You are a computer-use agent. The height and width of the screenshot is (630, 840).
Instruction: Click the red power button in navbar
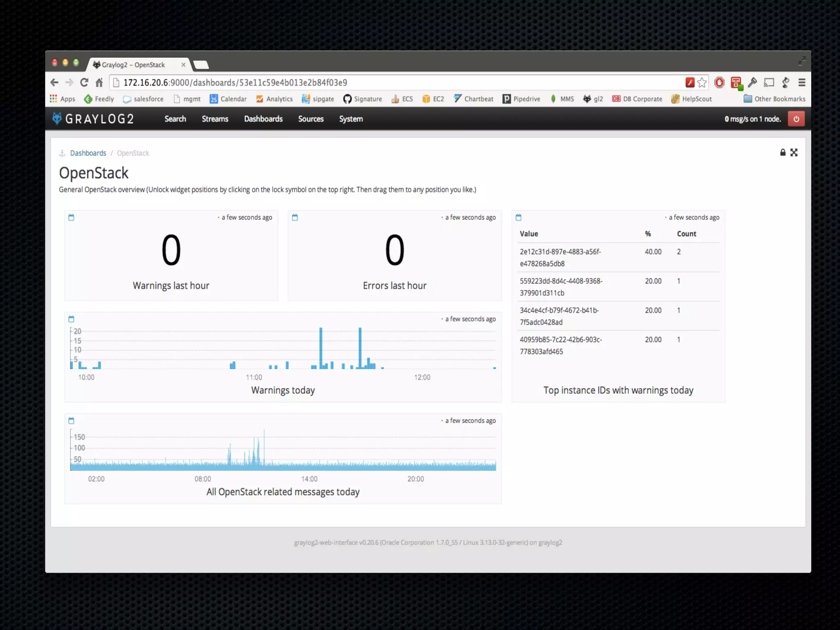click(796, 119)
